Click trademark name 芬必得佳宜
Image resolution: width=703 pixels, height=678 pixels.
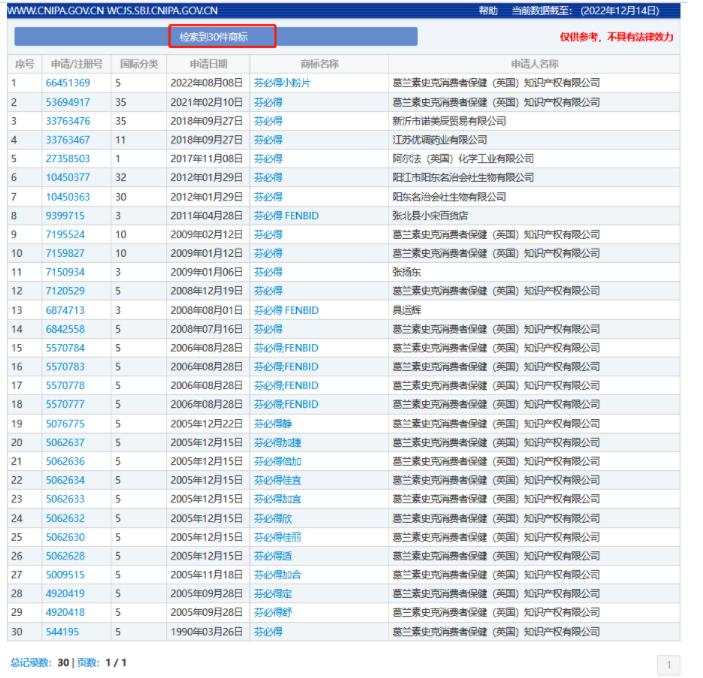[278, 480]
